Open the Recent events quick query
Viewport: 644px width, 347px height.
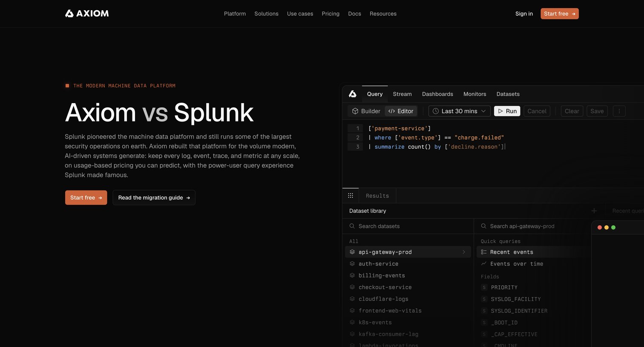[533, 252]
